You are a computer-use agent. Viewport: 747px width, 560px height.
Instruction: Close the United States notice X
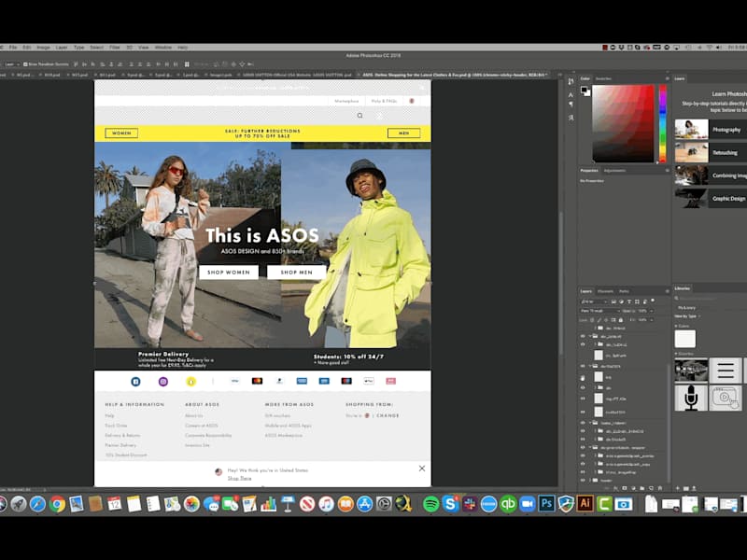pos(422,469)
